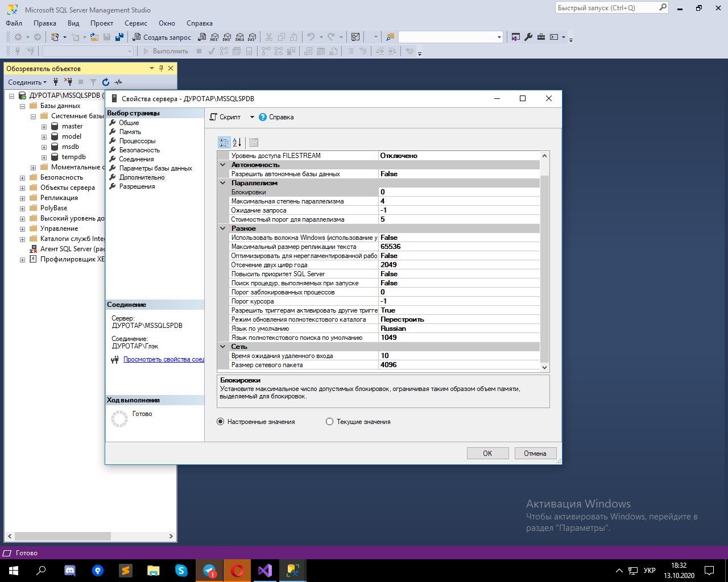Expand the 'Безопасность' tree node

[23, 178]
